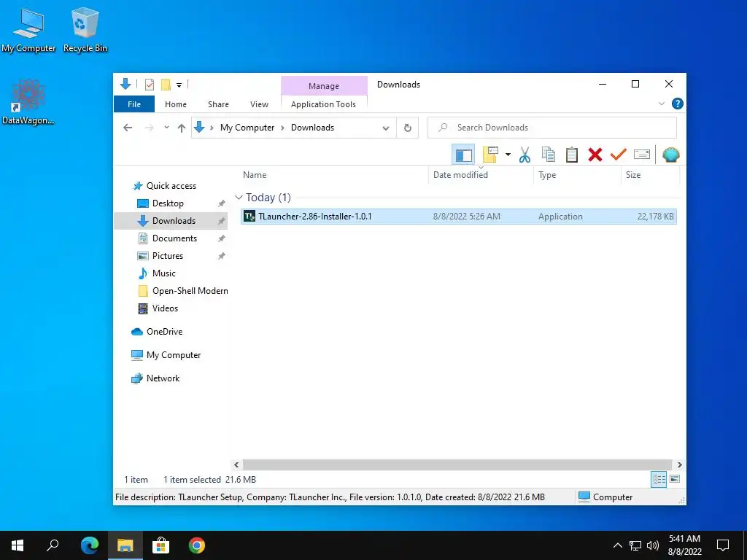Click Downloads in the address bar

312,128
